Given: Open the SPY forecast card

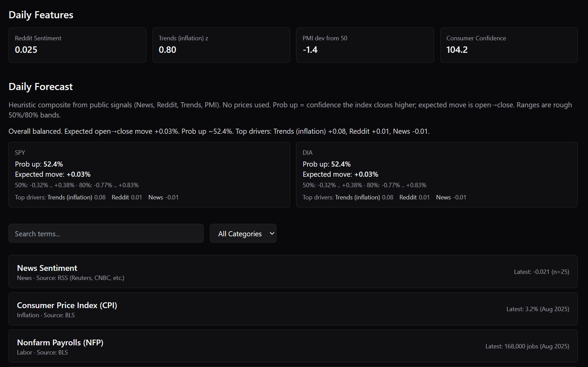Looking at the screenshot, I should (149, 175).
